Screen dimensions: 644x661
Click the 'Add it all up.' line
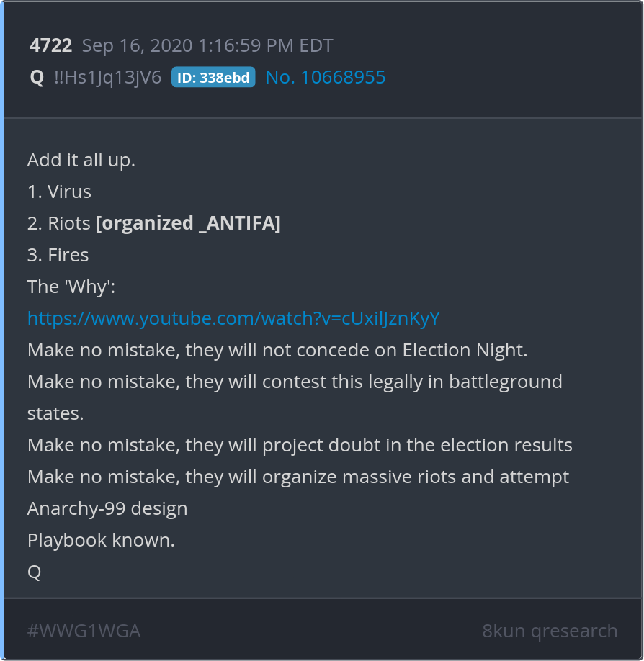pyautogui.click(x=81, y=160)
